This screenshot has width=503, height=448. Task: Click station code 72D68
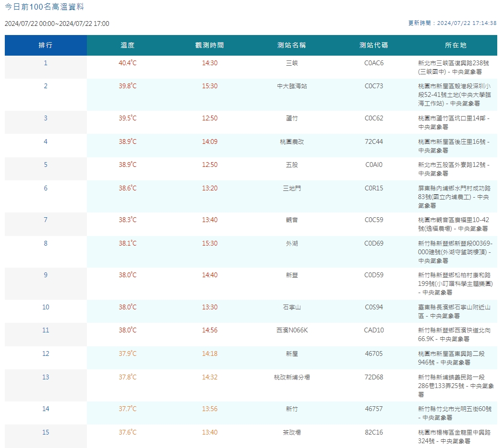(374, 377)
